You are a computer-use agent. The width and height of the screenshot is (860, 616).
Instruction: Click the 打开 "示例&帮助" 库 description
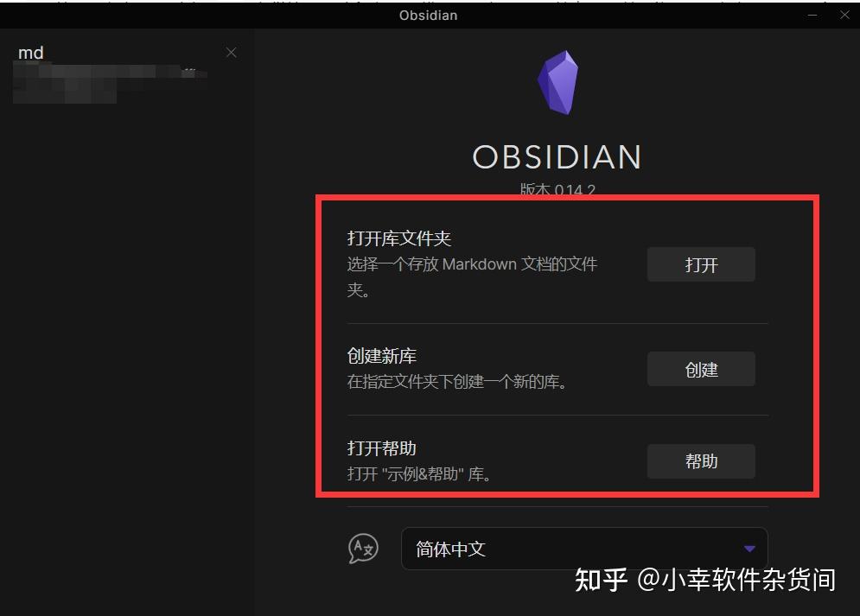point(419,473)
